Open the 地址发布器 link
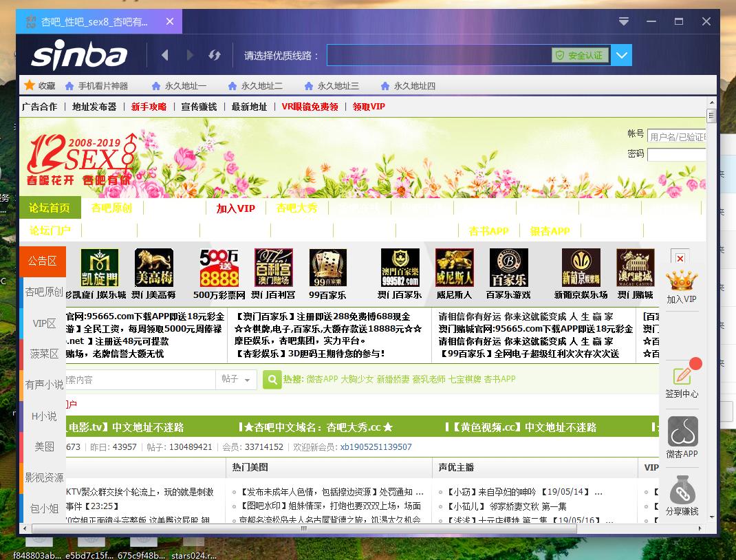736x560 pixels. click(x=94, y=107)
